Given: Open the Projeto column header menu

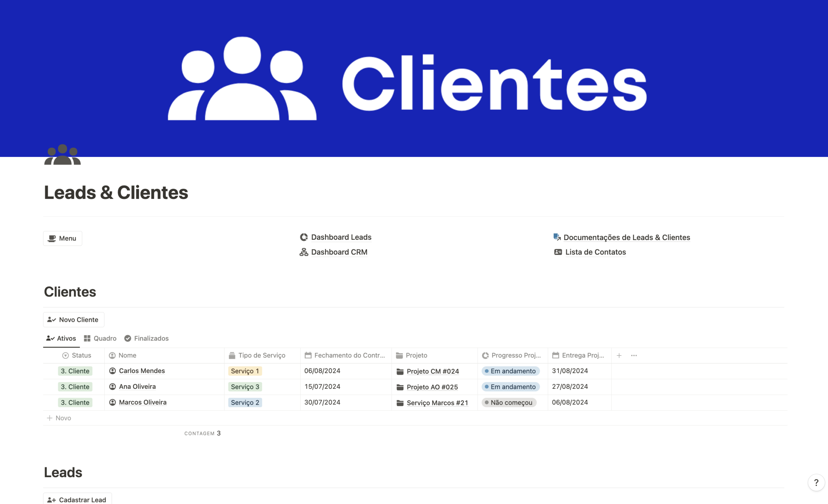Looking at the screenshot, I should [x=434, y=356].
